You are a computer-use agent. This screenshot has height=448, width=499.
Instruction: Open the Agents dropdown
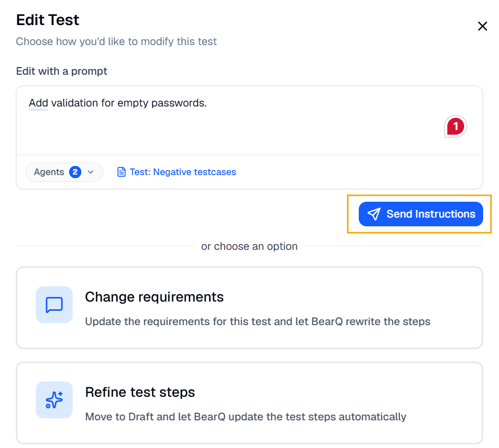(64, 172)
